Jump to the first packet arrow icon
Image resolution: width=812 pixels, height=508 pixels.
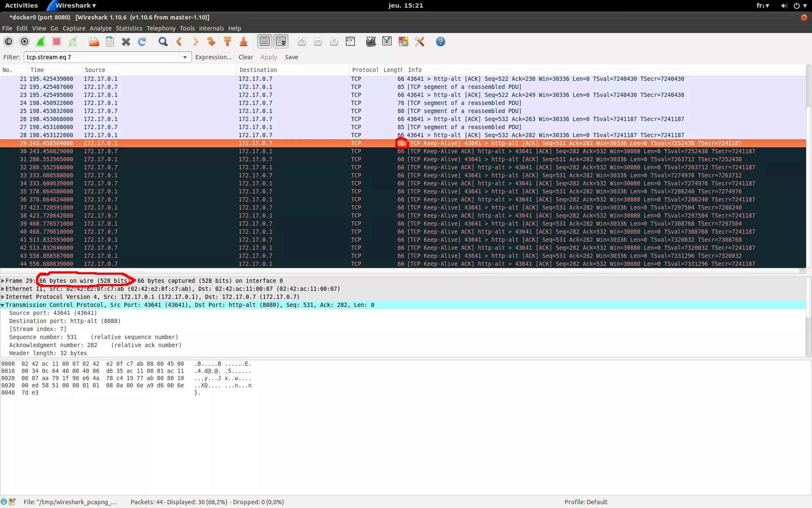[228, 41]
